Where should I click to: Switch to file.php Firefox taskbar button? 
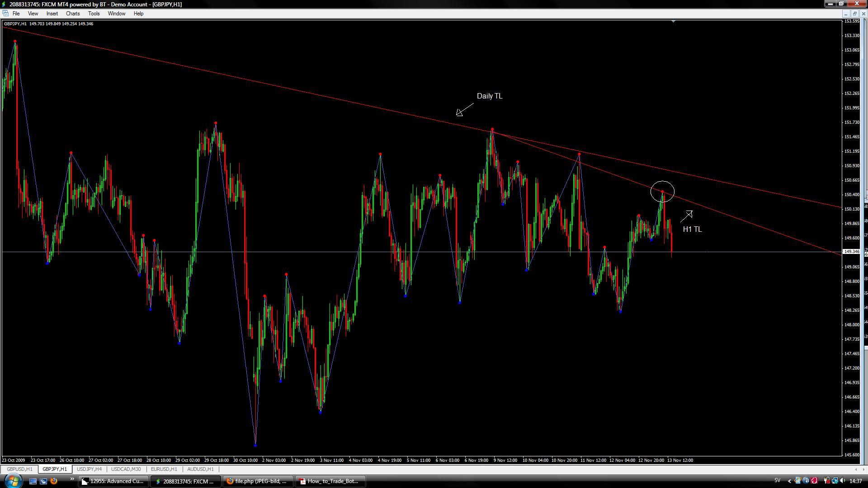pos(258,481)
